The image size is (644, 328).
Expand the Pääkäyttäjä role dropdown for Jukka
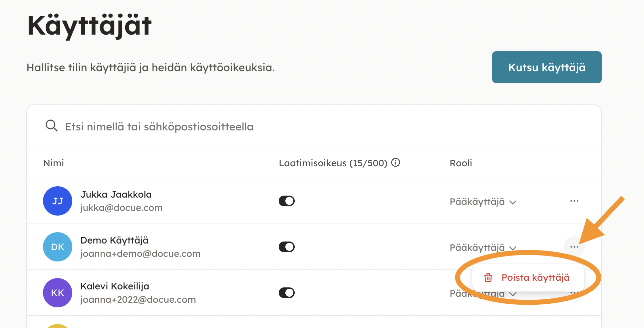(483, 202)
